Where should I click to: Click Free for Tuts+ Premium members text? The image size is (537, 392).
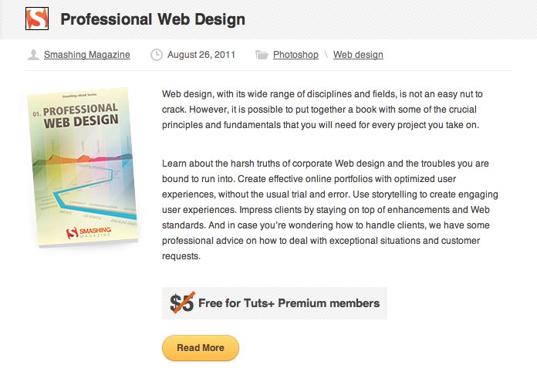tap(289, 303)
